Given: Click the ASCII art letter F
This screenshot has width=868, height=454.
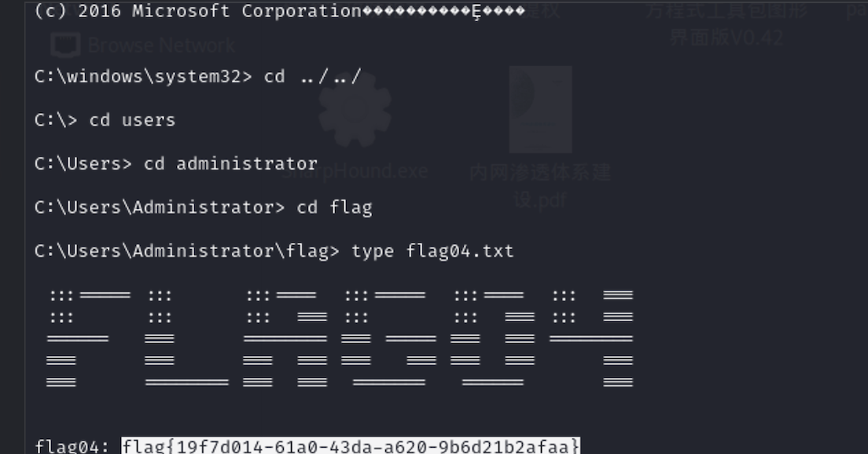Looking at the screenshot, I should (x=89, y=339).
